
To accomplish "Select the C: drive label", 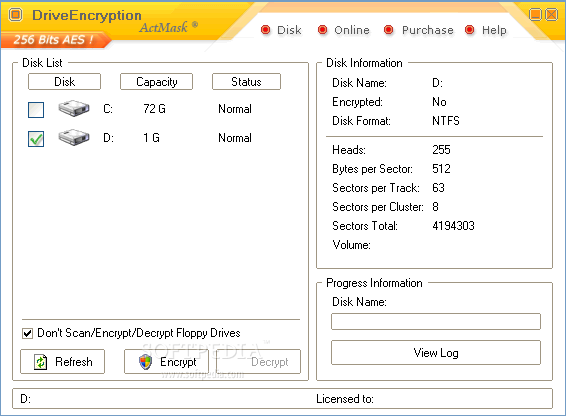I will coord(108,109).
